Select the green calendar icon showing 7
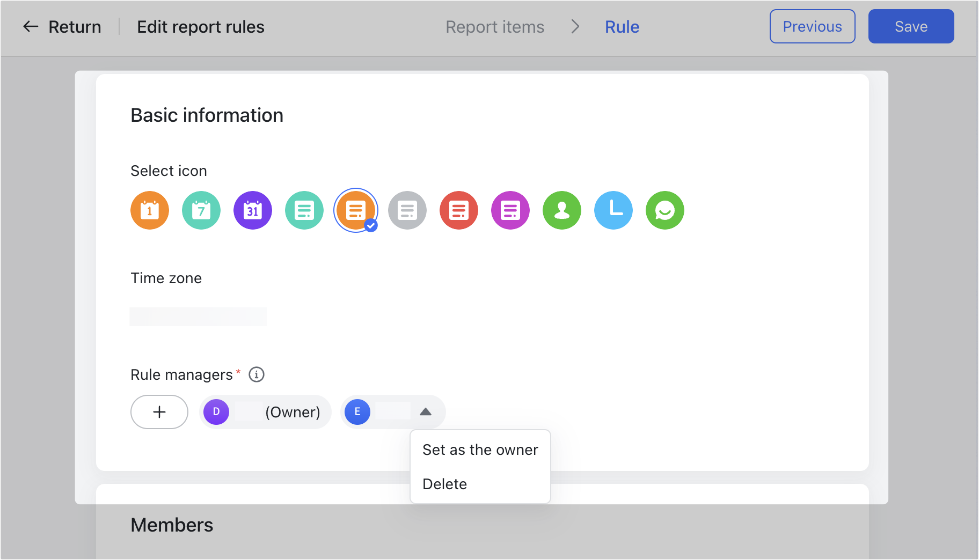 (x=201, y=210)
